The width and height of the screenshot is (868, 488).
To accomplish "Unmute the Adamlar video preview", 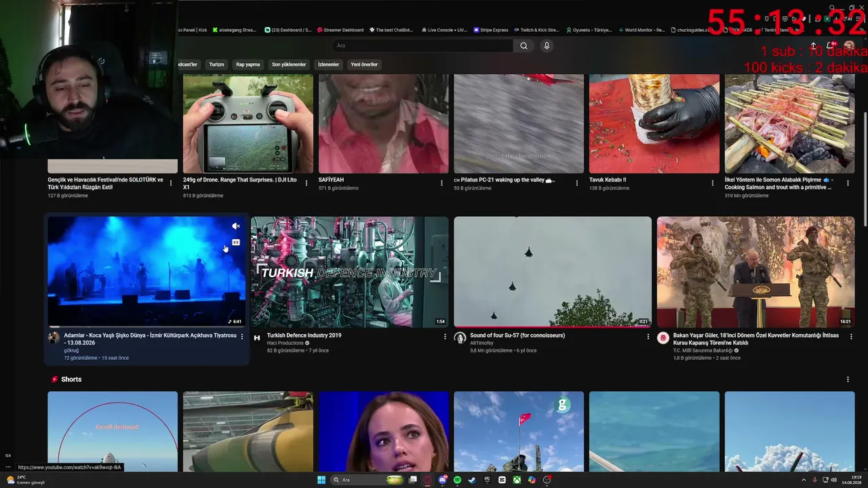I will pos(235,226).
